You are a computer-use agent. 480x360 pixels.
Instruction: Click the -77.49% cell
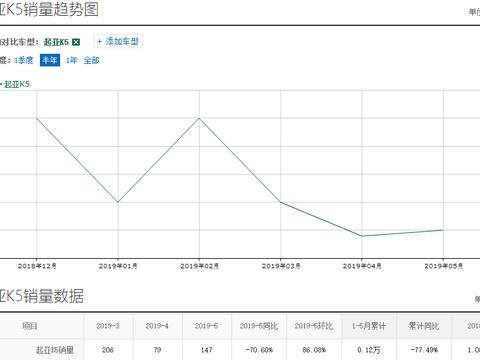[424, 350]
